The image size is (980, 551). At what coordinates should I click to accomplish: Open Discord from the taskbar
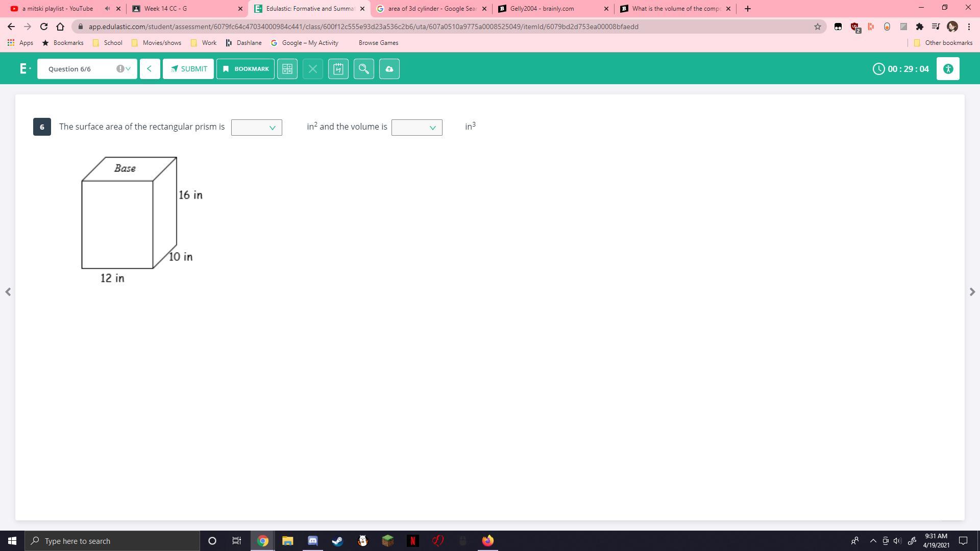312,541
